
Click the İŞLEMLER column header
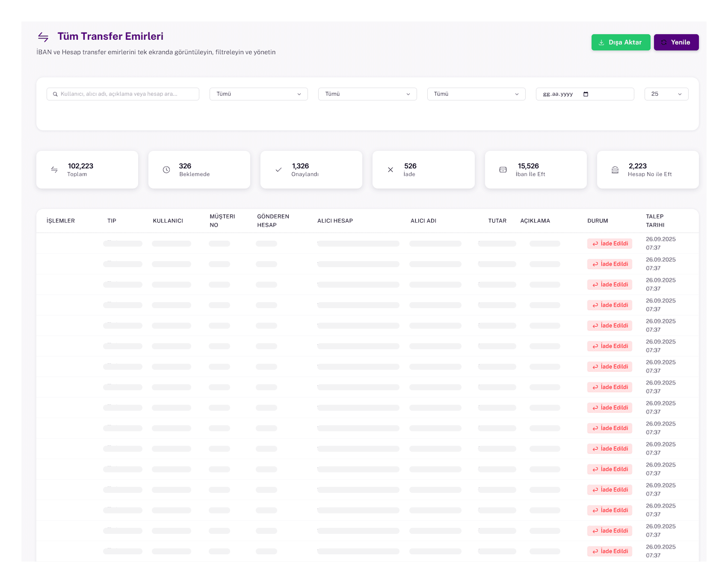(61, 221)
